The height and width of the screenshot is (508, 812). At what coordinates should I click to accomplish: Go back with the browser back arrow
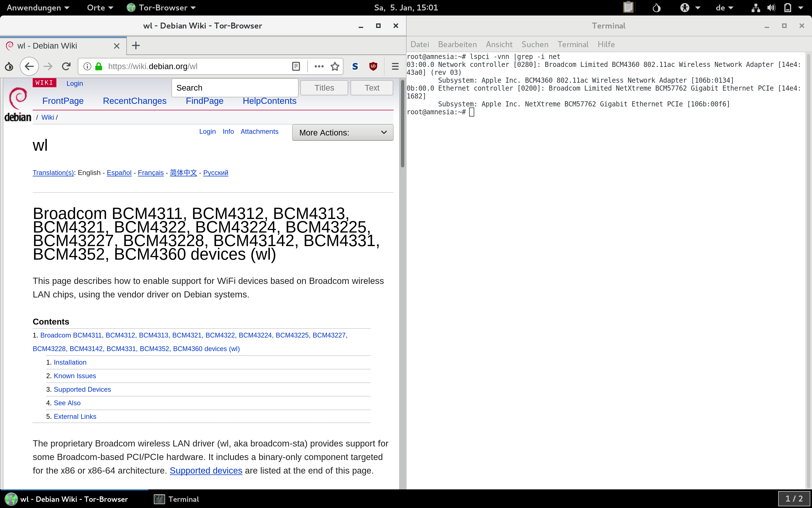pos(29,67)
